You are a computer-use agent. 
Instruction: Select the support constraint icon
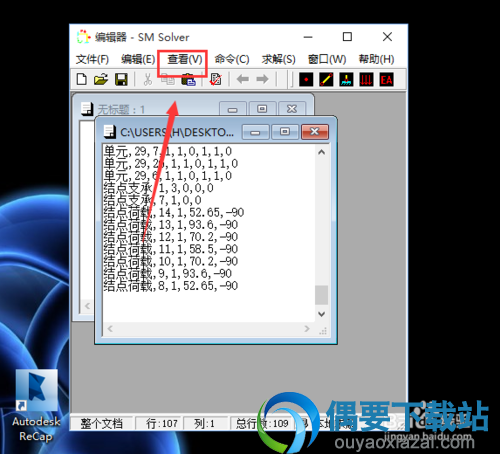coord(346,80)
